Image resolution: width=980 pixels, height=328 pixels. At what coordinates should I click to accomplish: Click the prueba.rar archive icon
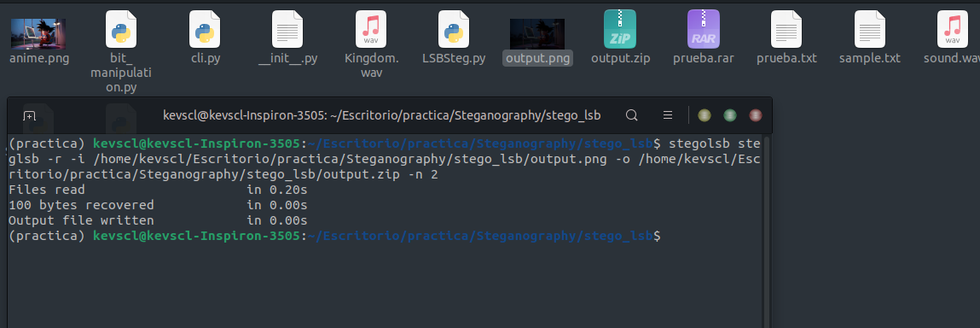[703, 29]
